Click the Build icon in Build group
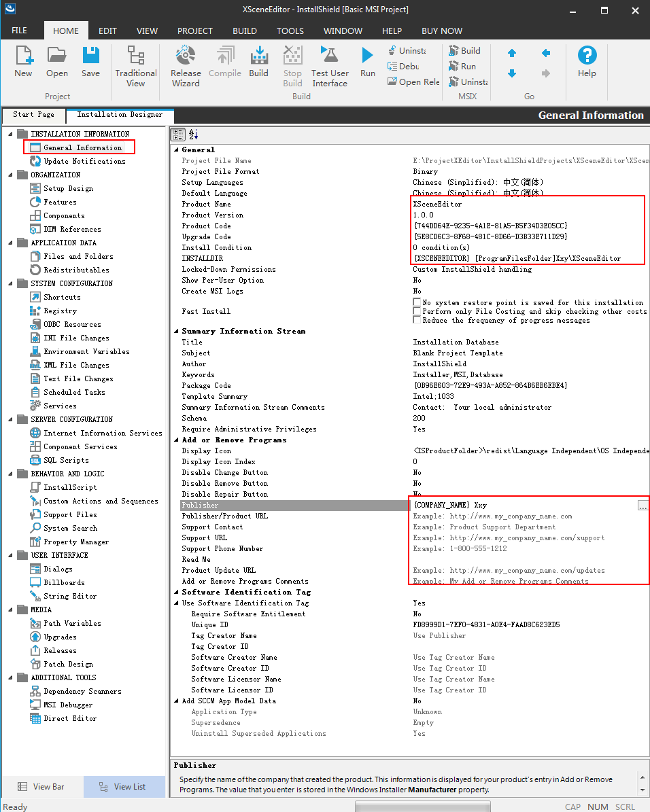Image resolution: width=650 pixels, height=812 pixels. 258,62
